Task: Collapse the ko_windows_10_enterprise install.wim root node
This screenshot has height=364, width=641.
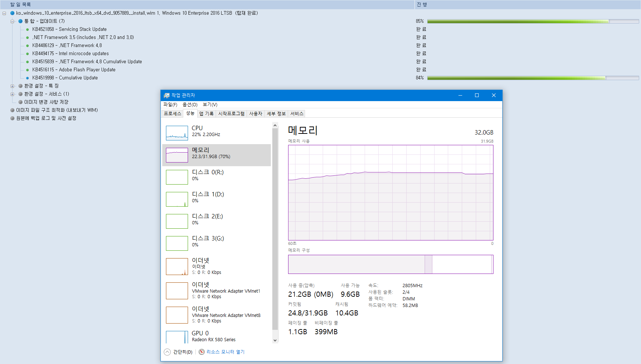Action: [x=4, y=13]
